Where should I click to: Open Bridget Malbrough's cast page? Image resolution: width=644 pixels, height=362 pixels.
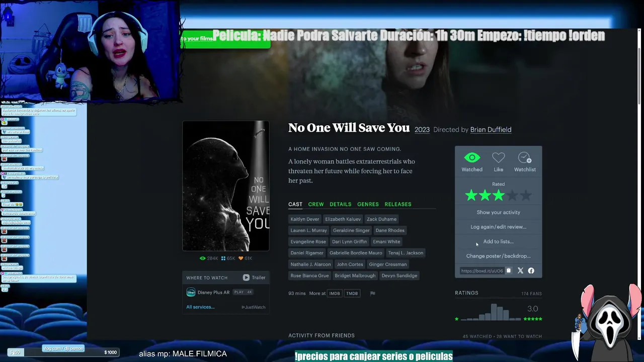click(355, 276)
